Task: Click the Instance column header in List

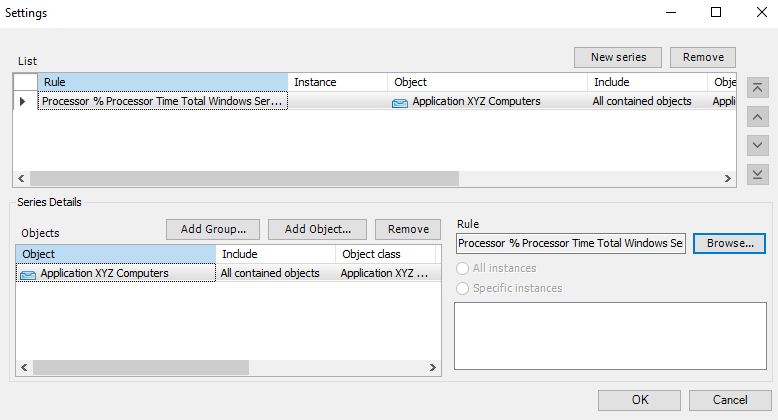Action: pyautogui.click(x=337, y=82)
